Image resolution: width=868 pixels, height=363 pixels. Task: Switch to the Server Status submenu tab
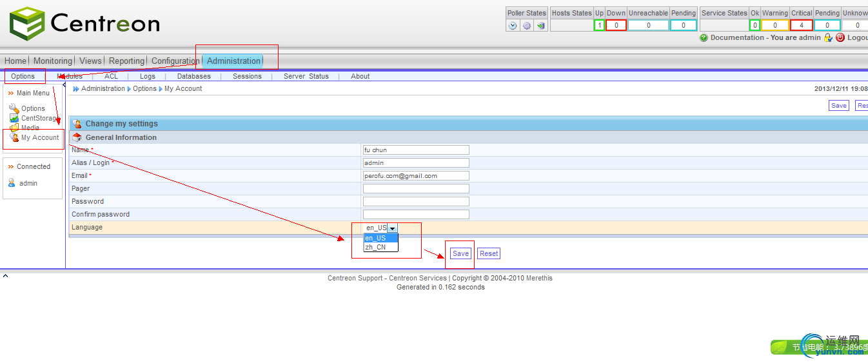click(x=306, y=76)
